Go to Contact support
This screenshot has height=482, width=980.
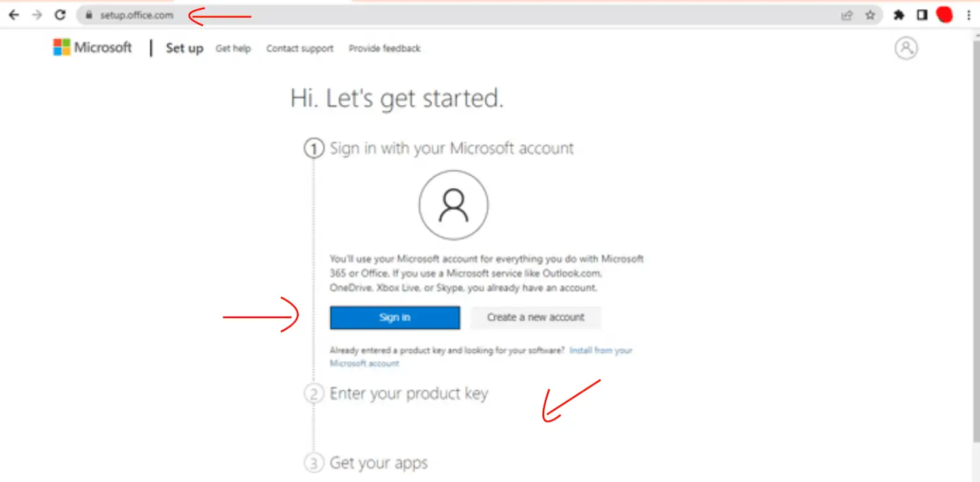pyautogui.click(x=300, y=48)
